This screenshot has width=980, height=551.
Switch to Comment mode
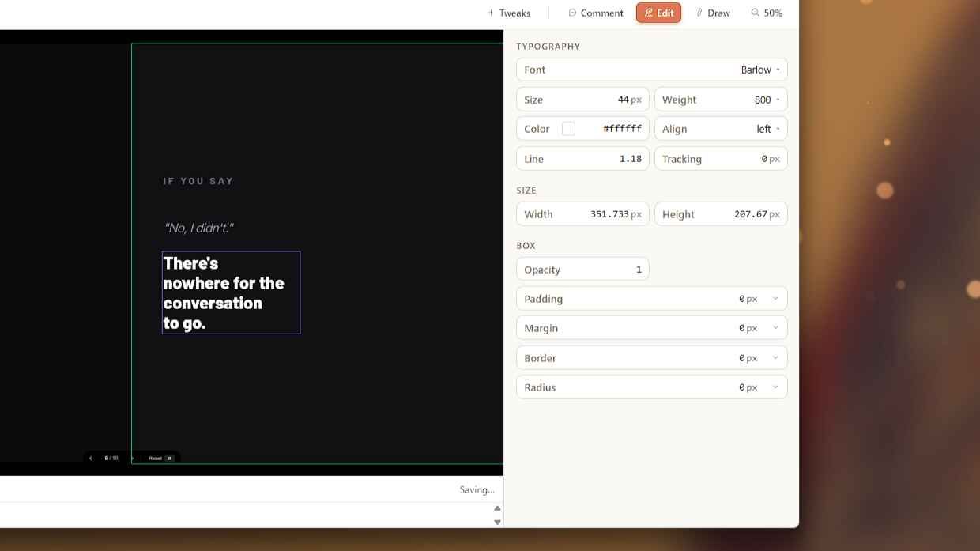coord(596,13)
